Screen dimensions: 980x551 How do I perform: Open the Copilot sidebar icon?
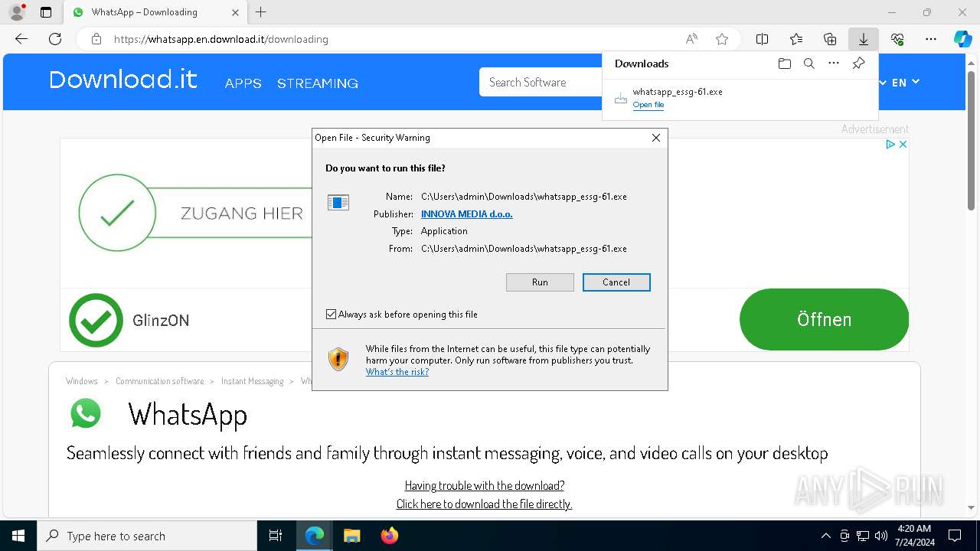tap(962, 39)
